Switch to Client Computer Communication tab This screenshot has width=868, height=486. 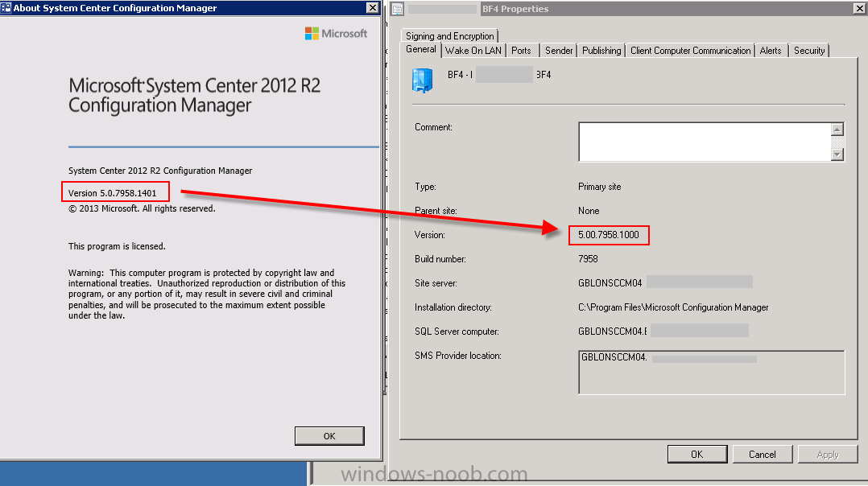click(690, 51)
